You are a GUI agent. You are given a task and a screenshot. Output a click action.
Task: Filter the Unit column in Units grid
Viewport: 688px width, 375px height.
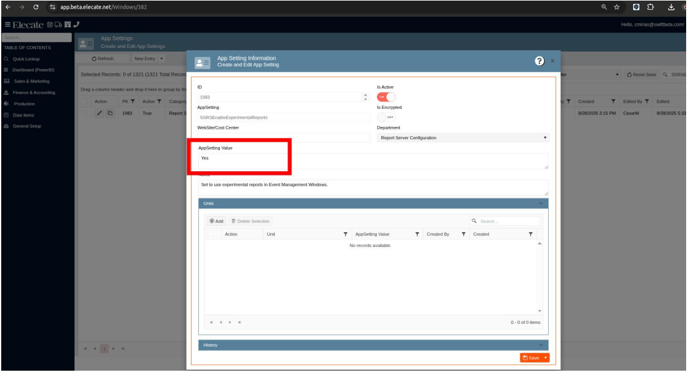pos(345,234)
